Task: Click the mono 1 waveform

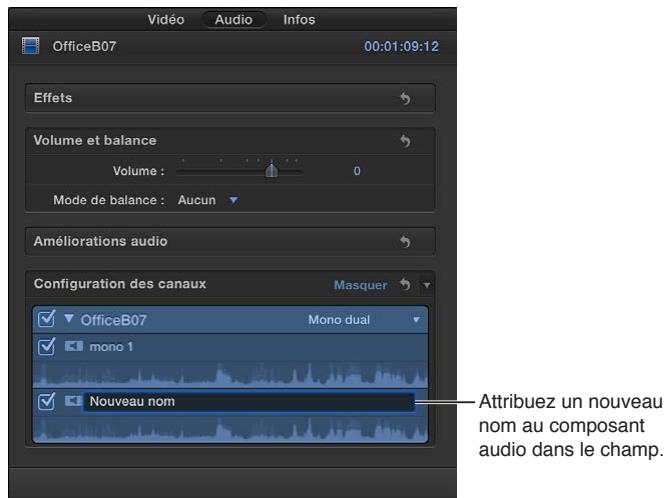Action: point(230,374)
